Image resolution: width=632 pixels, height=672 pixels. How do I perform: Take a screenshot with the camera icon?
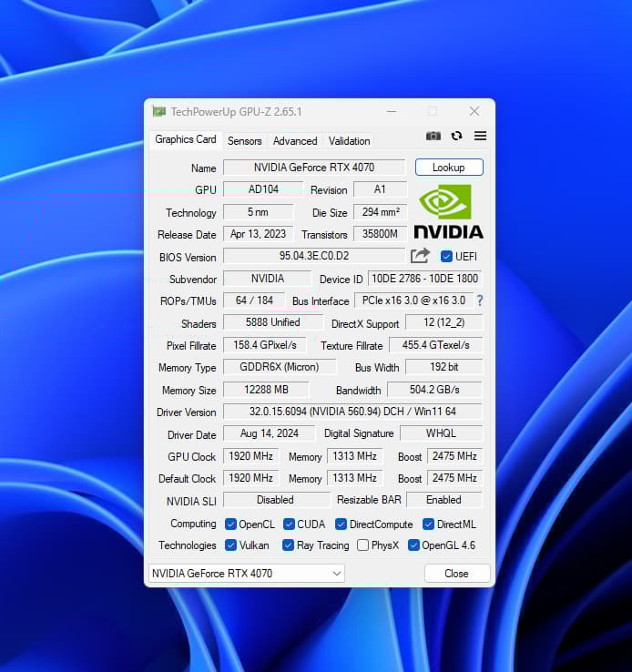433,137
